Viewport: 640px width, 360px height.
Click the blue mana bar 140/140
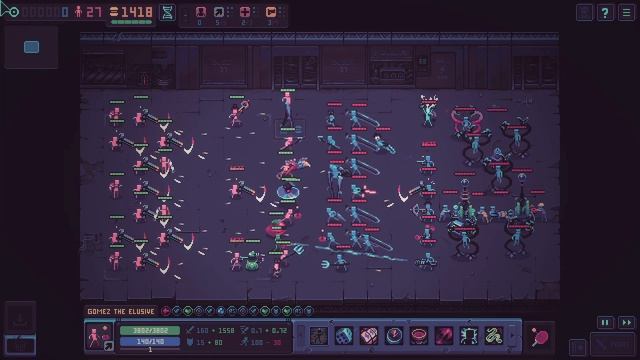pyautogui.click(x=150, y=341)
